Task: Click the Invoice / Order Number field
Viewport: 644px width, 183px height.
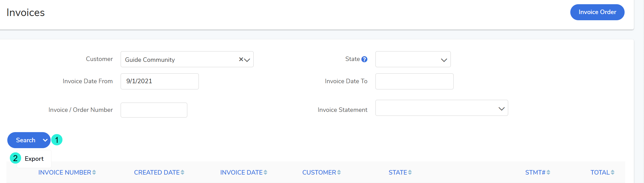Action: point(154,110)
